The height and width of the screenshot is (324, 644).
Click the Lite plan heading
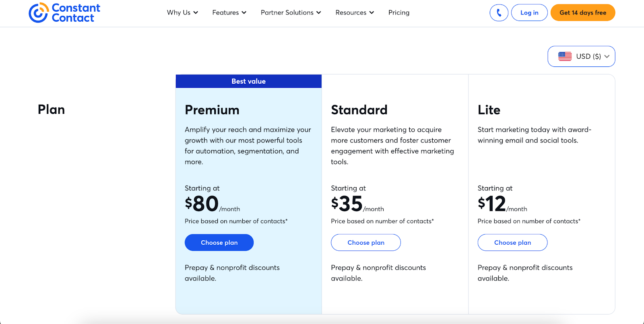click(489, 109)
